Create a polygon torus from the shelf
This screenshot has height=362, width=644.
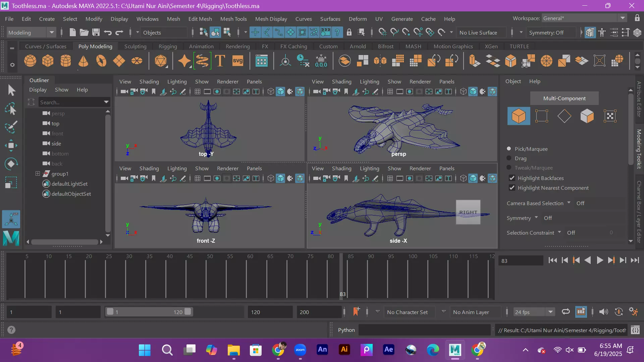pyautogui.click(x=101, y=61)
